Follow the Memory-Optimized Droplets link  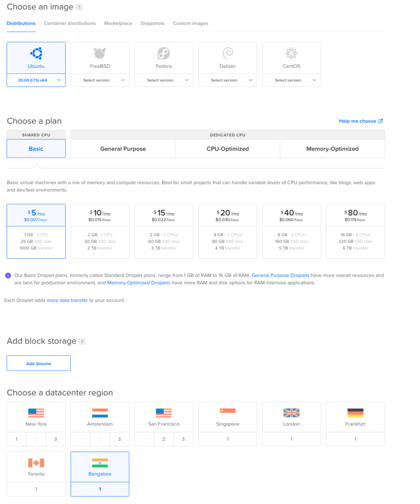pyautogui.click(x=139, y=283)
